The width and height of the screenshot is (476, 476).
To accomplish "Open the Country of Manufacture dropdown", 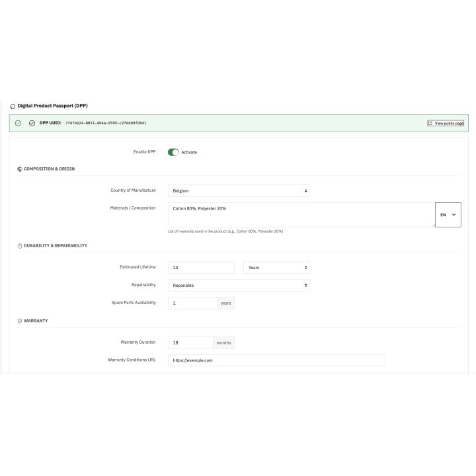I will (239, 190).
